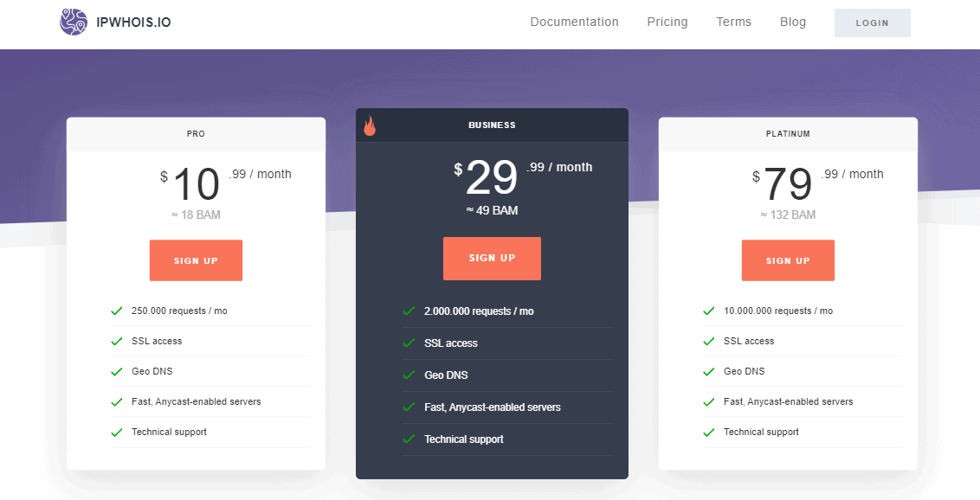The width and height of the screenshot is (980, 500).
Task: Click the PLATINUM plan header
Action: pos(788,133)
